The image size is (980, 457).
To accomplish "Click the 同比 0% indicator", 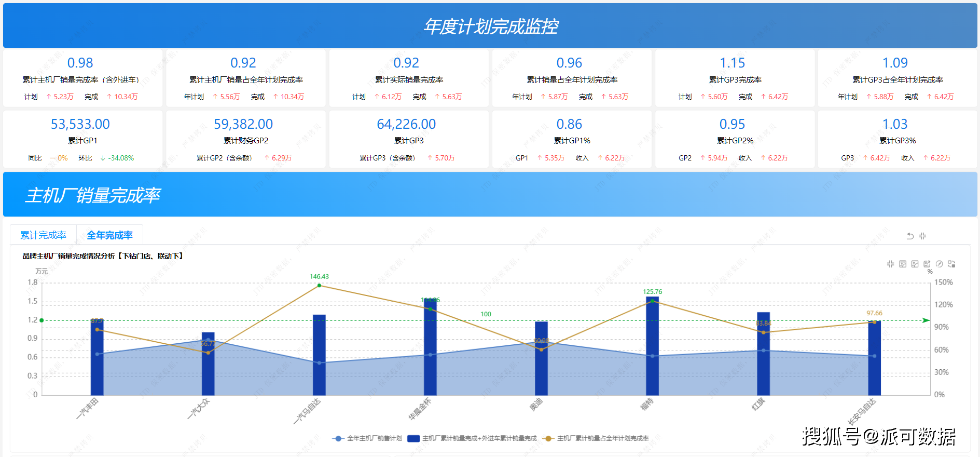I will pyautogui.click(x=48, y=158).
